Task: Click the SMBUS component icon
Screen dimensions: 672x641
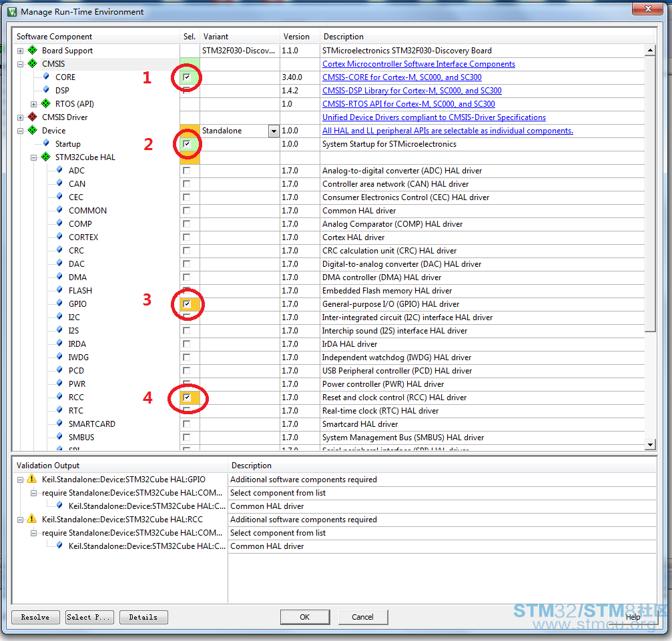Action: click(59, 436)
